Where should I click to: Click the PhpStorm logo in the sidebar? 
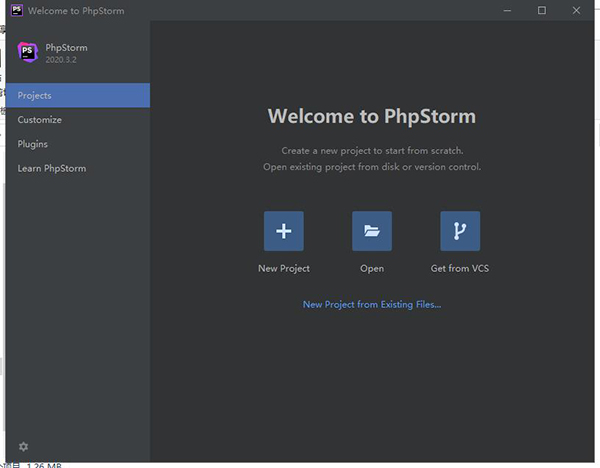coord(28,52)
